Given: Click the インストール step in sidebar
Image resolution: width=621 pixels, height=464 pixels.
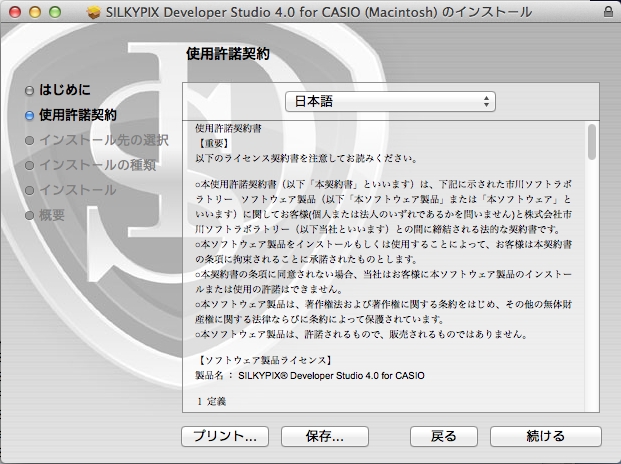Looking at the screenshot, I should click(x=78, y=190).
